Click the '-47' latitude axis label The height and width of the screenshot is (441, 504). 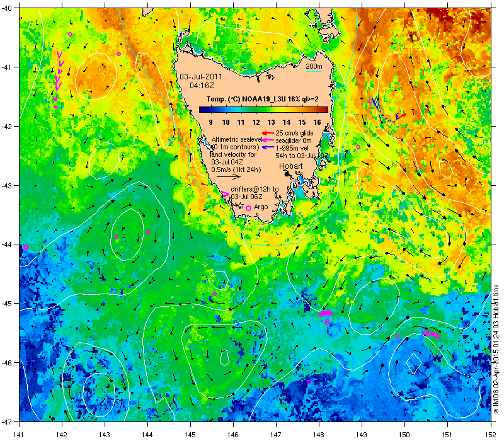point(6,421)
